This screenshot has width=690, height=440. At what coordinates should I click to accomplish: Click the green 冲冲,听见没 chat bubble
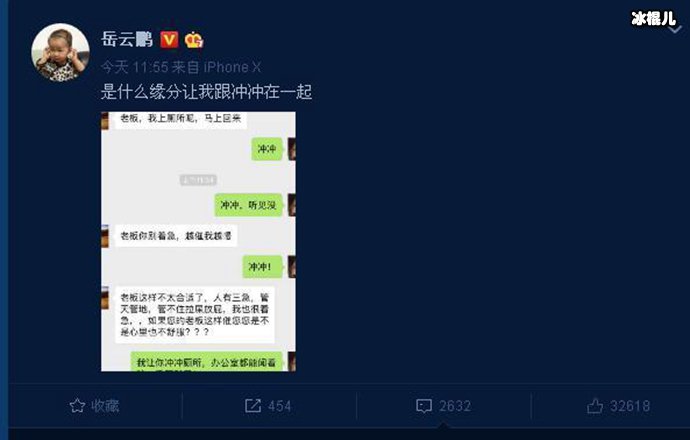249,205
